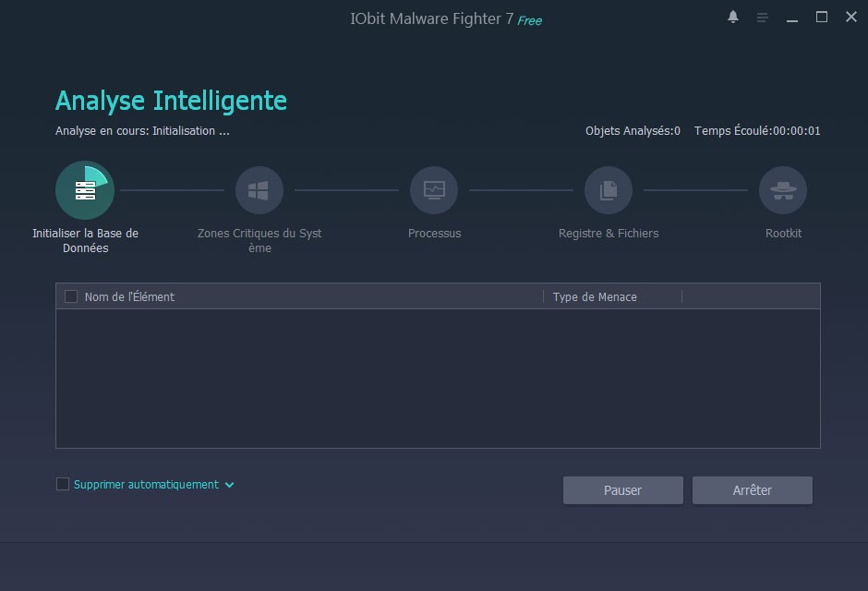Click the IObit Malware Fighter 7 title

click(x=432, y=18)
